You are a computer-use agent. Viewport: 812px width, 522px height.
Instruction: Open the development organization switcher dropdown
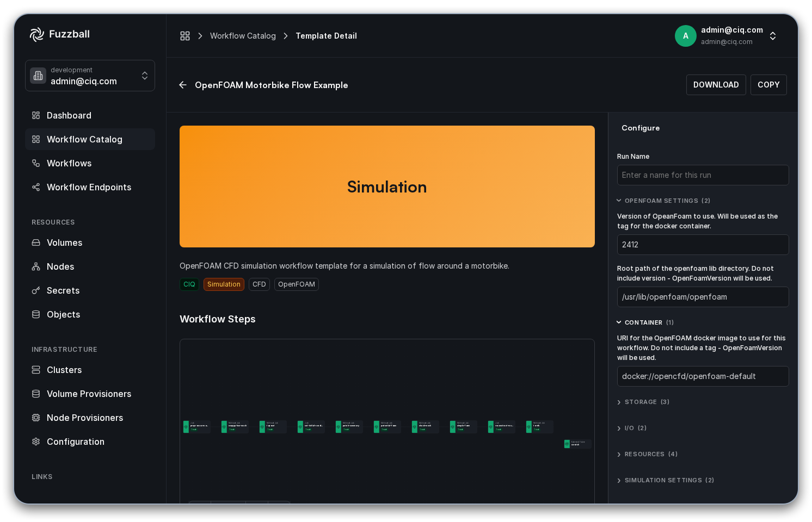click(x=90, y=76)
